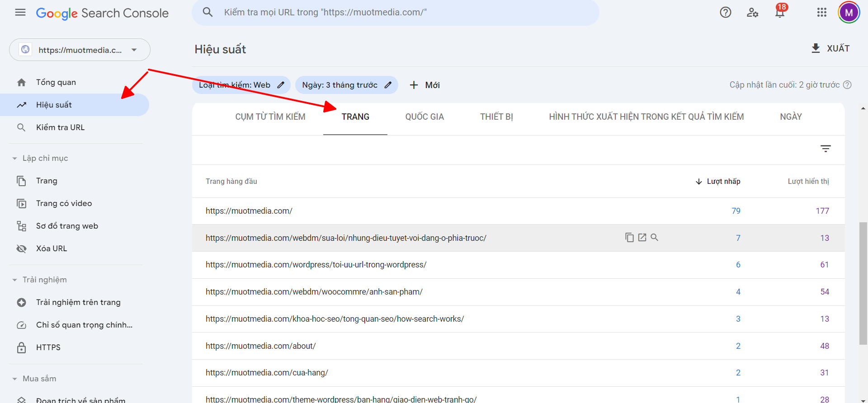Open the hamburger main menu
The height and width of the screenshot is (403, 868).
[x=20, y=13]
